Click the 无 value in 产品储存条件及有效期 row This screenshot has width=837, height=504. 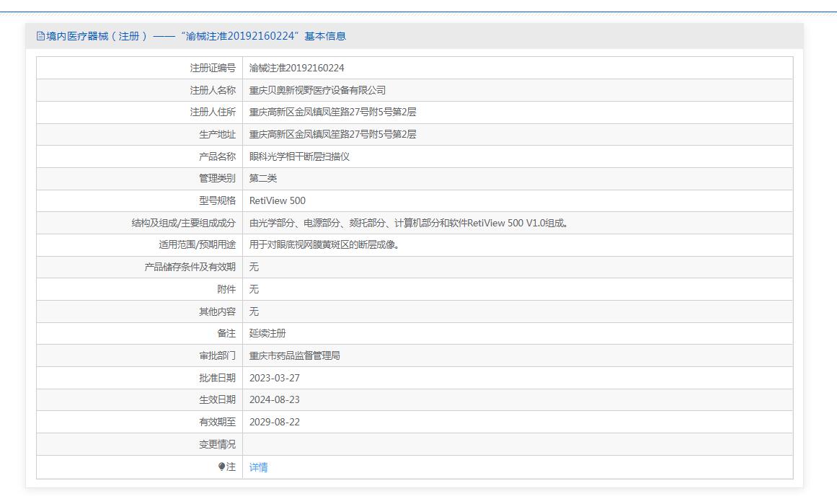[254, 267]
